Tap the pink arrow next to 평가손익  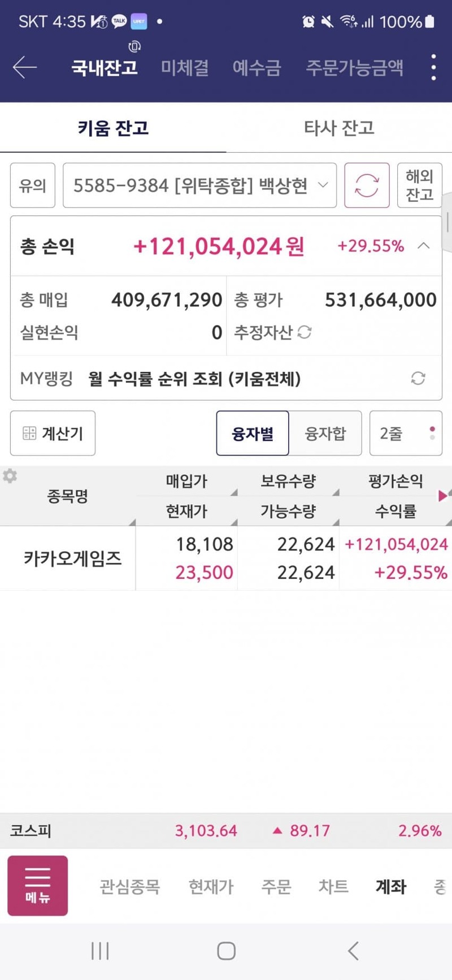click(x=443, y=496)
